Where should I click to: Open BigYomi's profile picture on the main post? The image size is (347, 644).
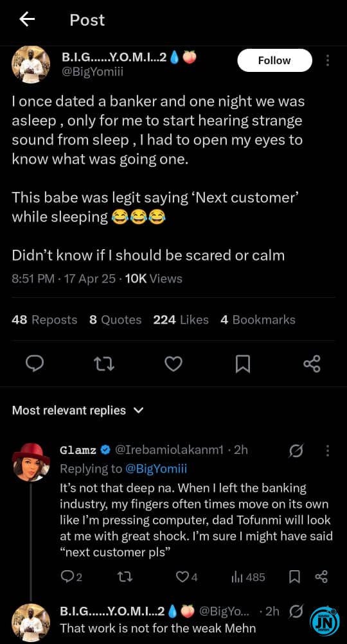(30, 64)
